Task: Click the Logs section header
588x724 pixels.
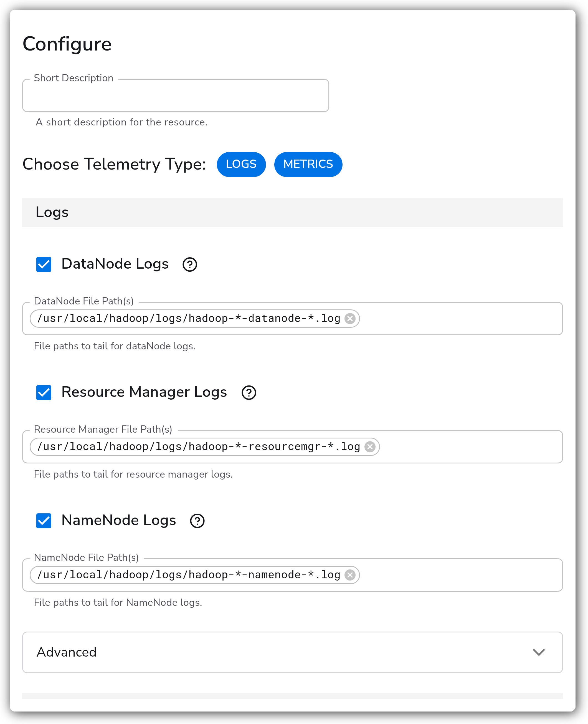Action: coord(293,212)
